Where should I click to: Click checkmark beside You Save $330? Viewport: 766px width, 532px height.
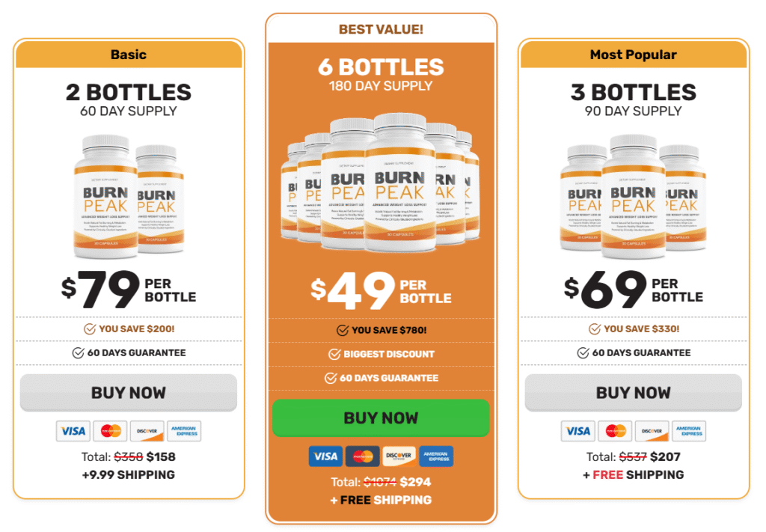(x=595, y=328)
